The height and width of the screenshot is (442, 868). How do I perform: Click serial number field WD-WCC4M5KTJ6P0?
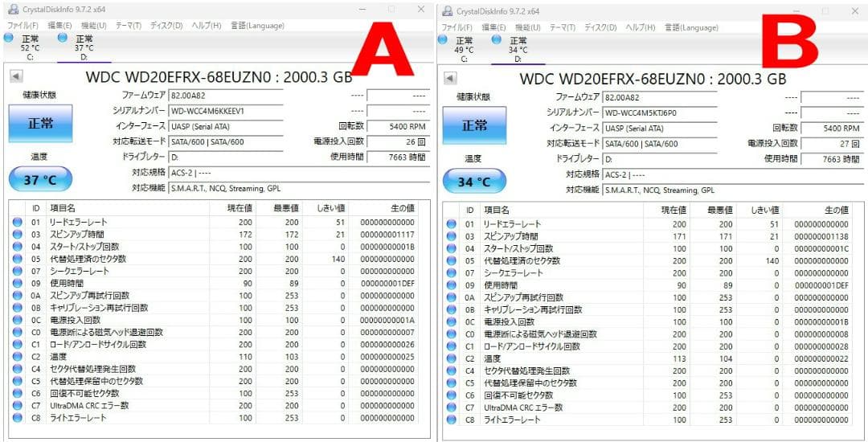point(660,113)
